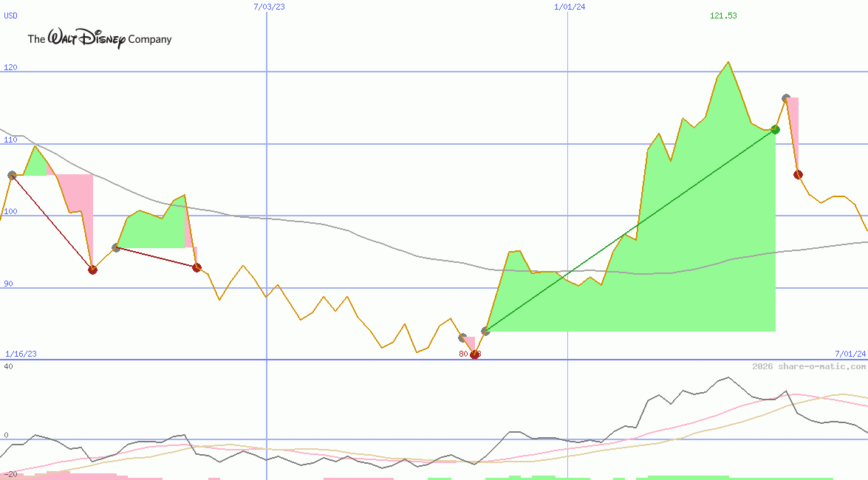This screenshot has width=868, height=480.
Task: Click the 120 price axis label
Action: coord(10,67)
